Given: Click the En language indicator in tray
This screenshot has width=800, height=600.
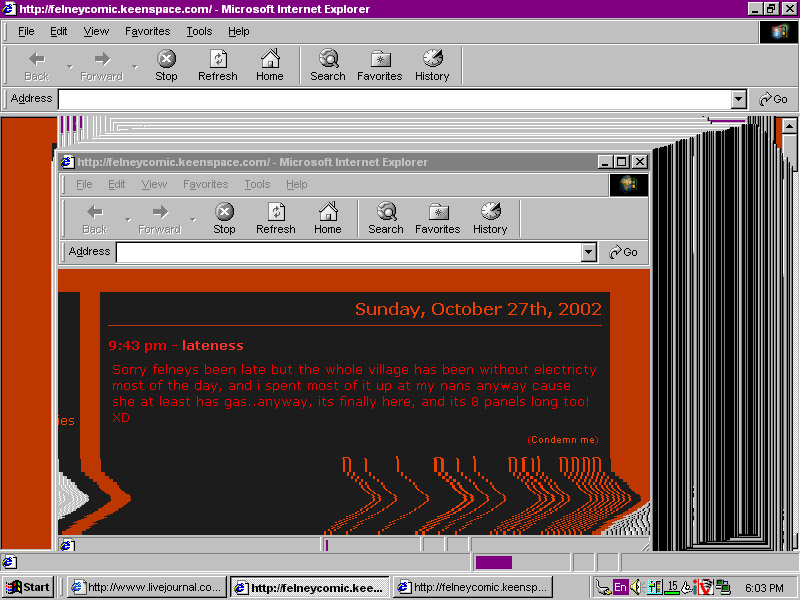Looking at the screenshot, I should [x=620, y=587].
